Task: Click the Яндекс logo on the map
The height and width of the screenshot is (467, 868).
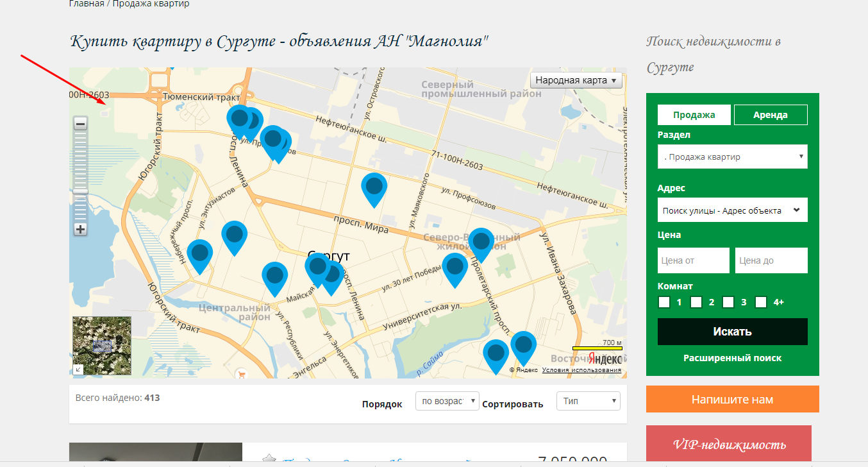Action: pyautogui.click(x=605, y=359)
